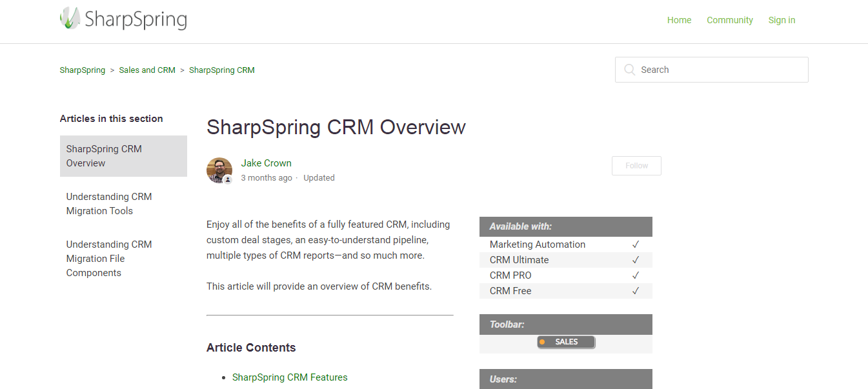Open Sales and CRM breadcrumb
The height and width of the screenshot is (389, 868).
pos(147,70)
